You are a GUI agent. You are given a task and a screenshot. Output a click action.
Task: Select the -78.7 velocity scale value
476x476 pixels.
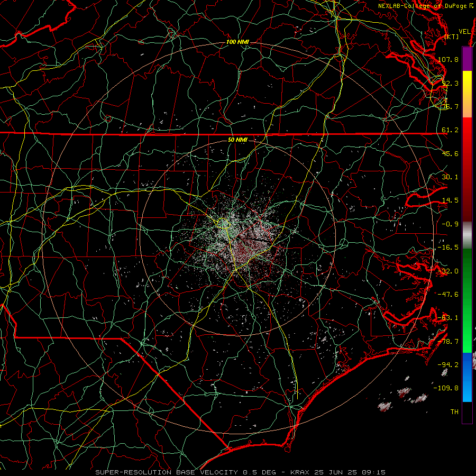[x=448, y=341]
